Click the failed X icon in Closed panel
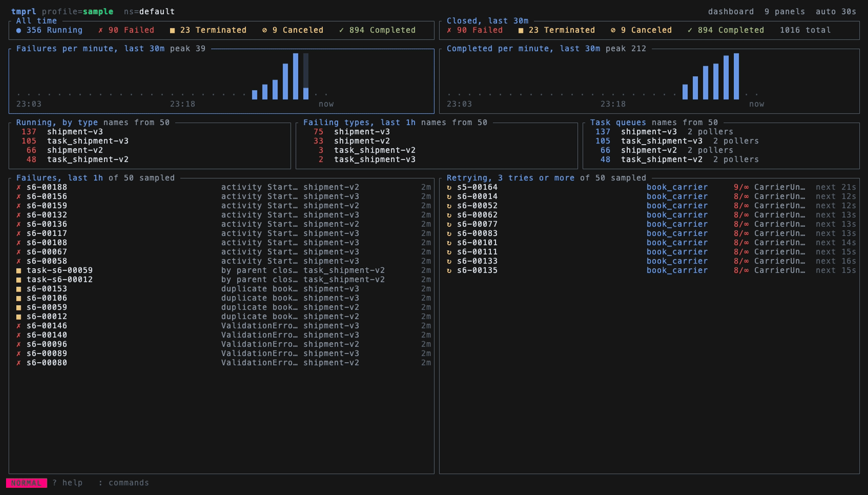This screenshot has width=868, height=495. pyautogui.click(x=449, y=30)
